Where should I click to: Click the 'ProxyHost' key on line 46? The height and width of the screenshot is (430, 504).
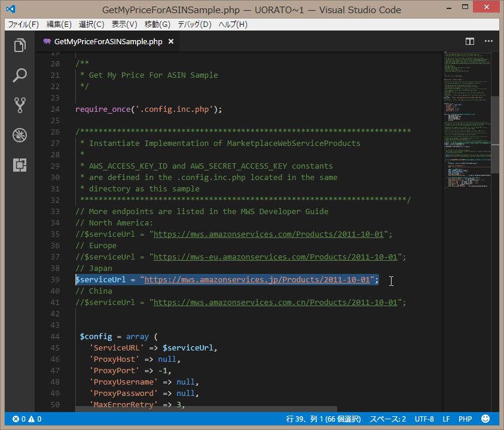(114, 359)
